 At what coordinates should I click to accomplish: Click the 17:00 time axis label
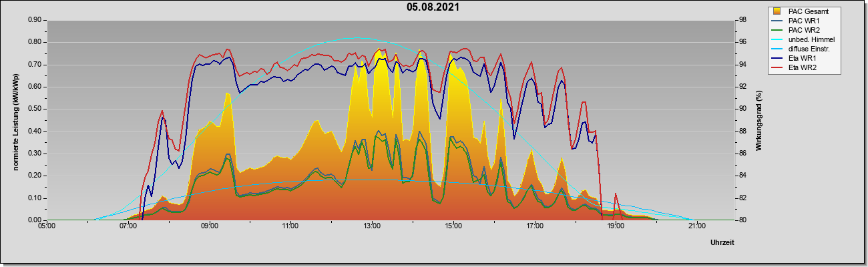534,226
